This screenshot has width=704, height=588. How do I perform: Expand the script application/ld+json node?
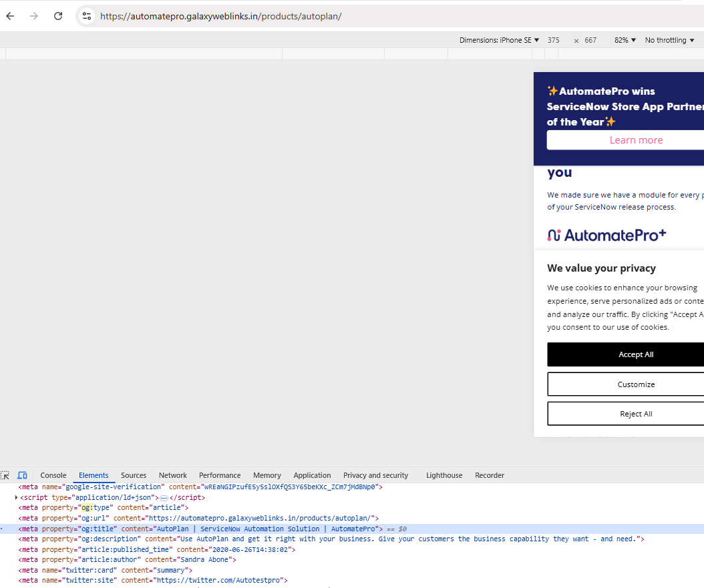17,498
